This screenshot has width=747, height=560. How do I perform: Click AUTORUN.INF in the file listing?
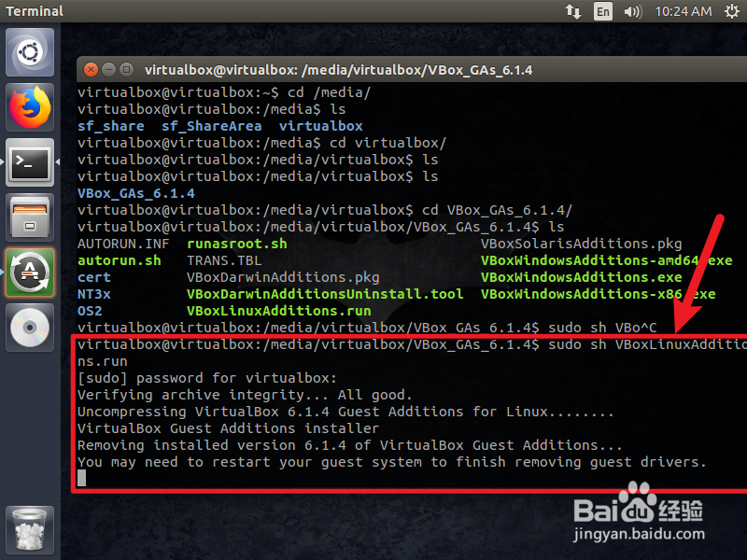pyautogui.click(x=123, y=244)
